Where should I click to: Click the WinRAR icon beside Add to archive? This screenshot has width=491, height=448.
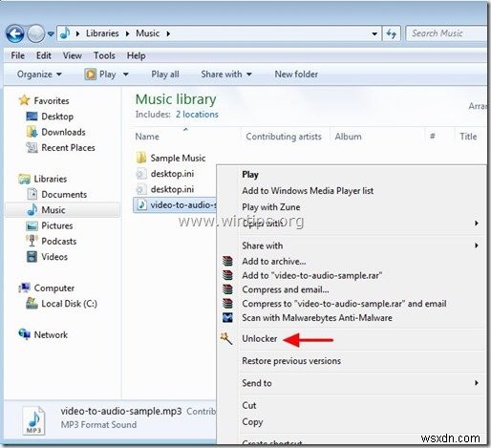click(227, 261)
